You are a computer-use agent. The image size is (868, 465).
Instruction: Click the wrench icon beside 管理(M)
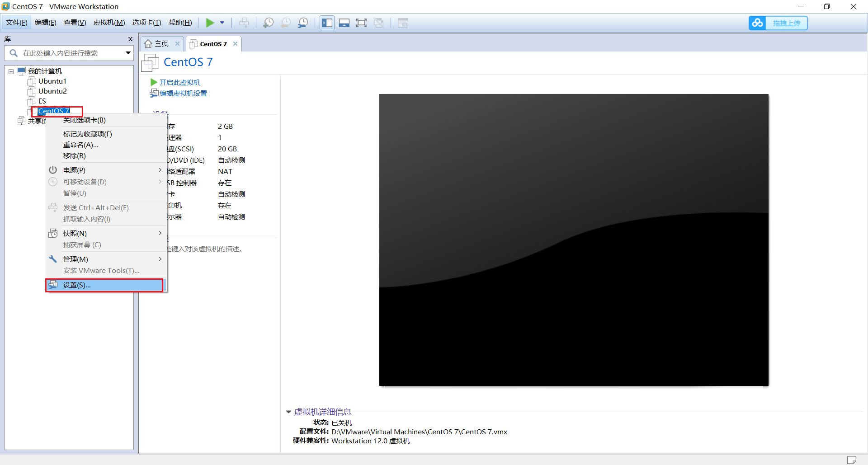point(53,259)
